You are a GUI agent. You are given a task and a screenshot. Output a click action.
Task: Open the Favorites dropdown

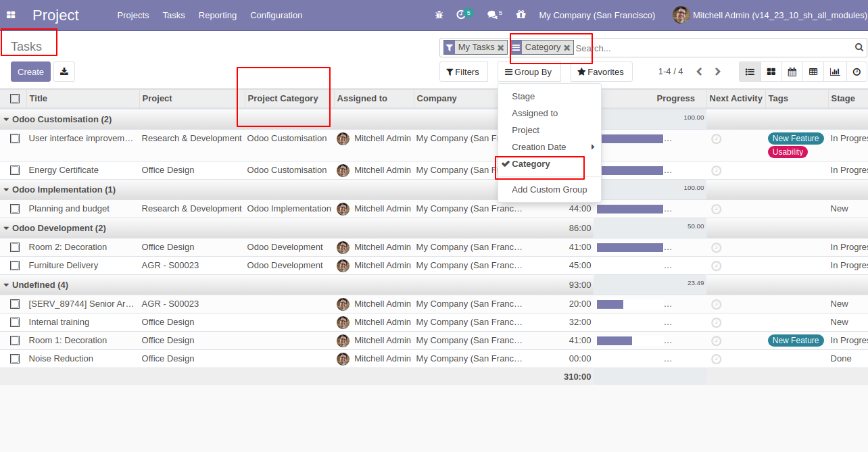coord(602,72)
